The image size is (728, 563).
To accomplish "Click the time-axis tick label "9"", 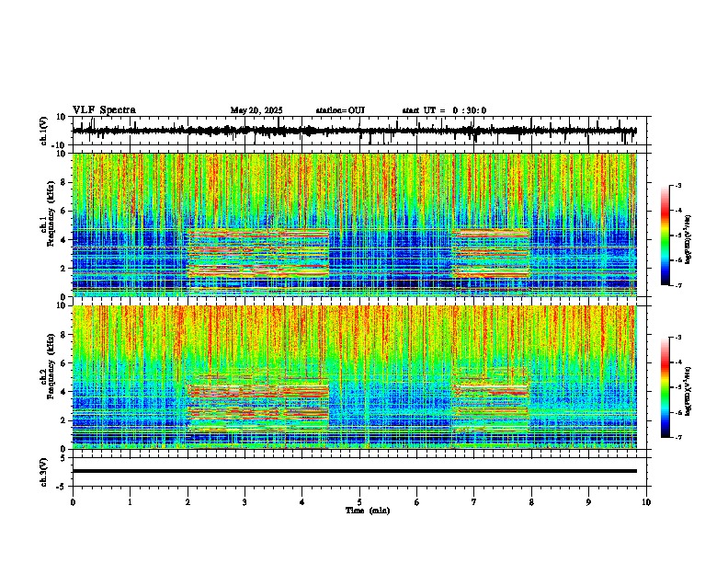I will pos(588,502).
